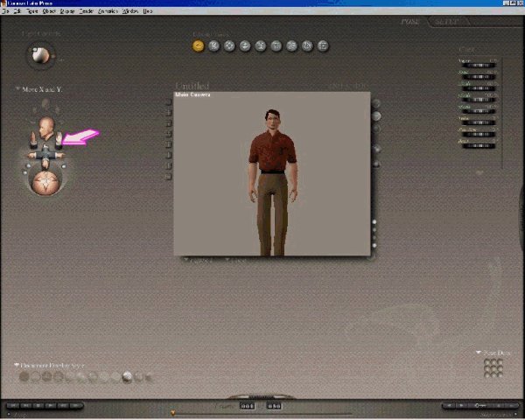Toggle the bottom button left of document window
This screenshot has width=525, height=420.
pyautogui.click(x=169, y=176)
